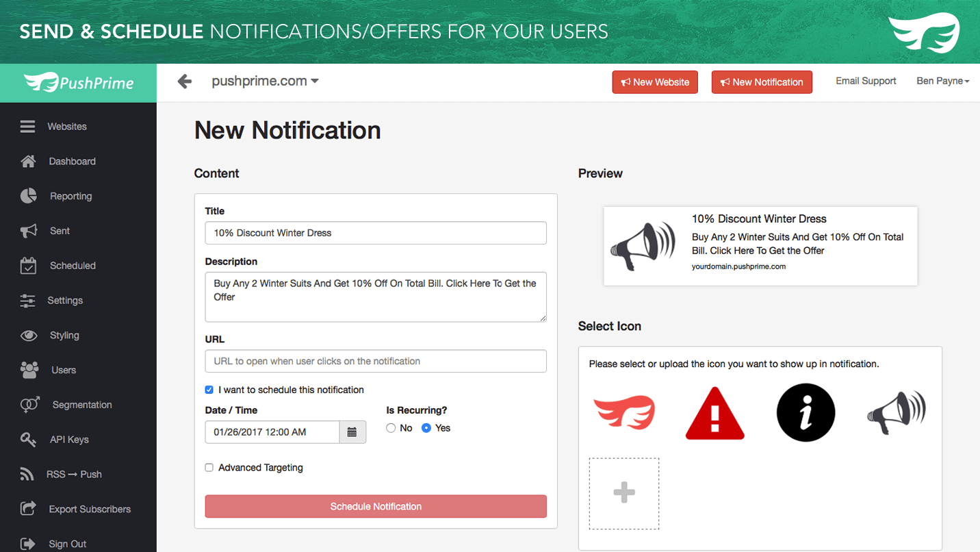Click the API Keys label in the sidebar

click(69, 440)
